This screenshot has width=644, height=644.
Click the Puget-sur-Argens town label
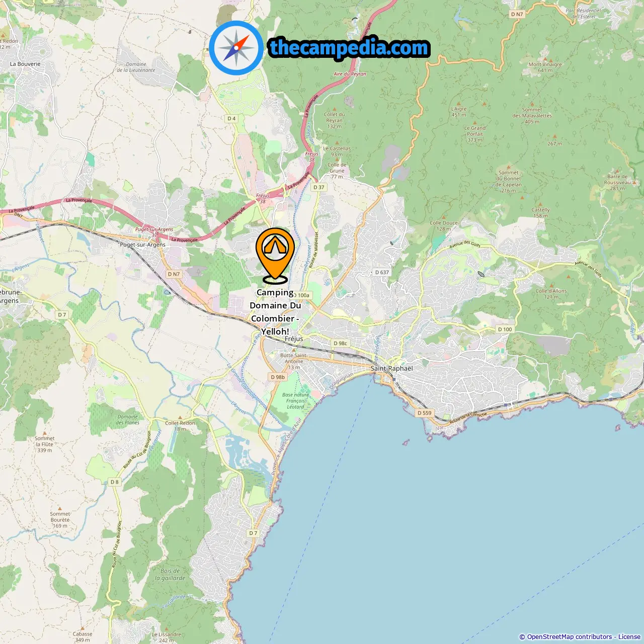click(x=142, y=245)
